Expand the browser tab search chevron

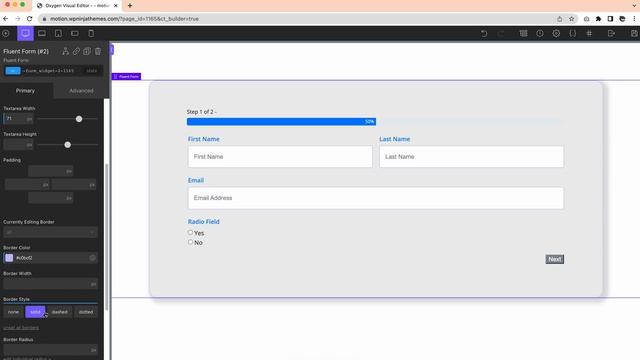pos(634,6)
